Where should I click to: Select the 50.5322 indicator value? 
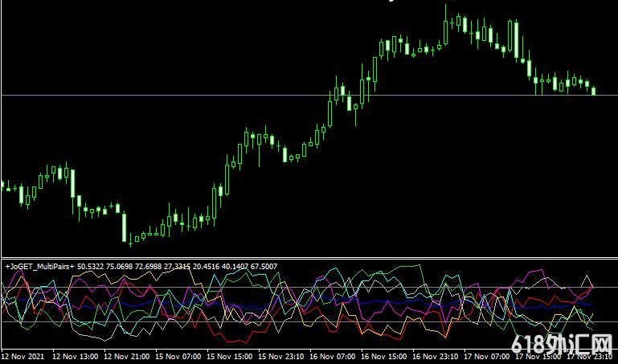92,265
